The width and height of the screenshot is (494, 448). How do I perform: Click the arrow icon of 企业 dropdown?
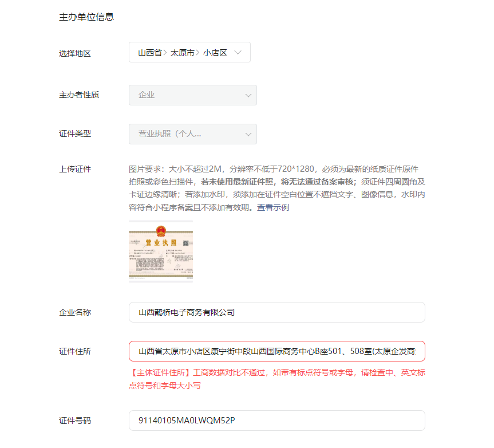pyautogui.click(x=248, y=95)
